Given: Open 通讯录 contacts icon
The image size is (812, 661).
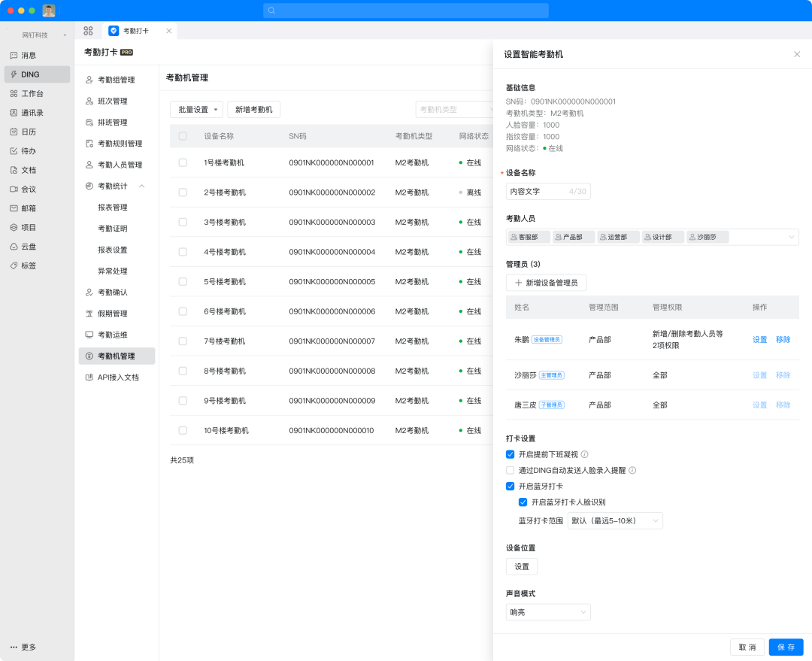Looking at the screenshot, I should (x=14, y=113).
